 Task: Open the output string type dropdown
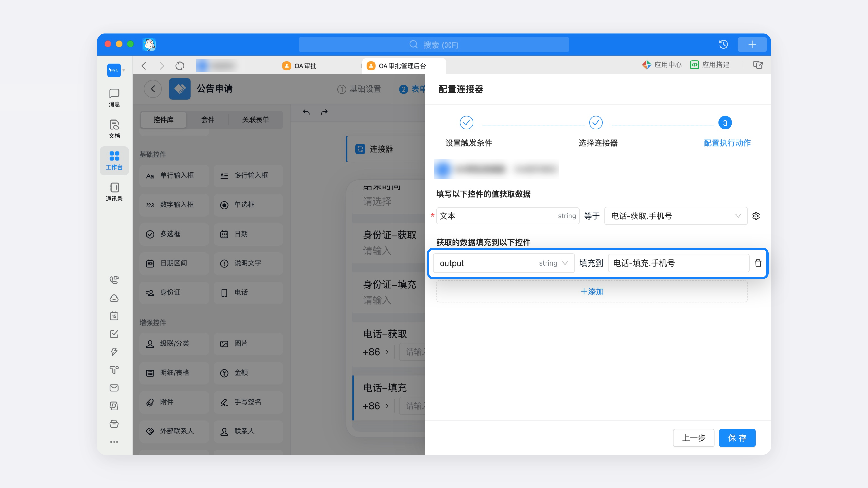565,263
